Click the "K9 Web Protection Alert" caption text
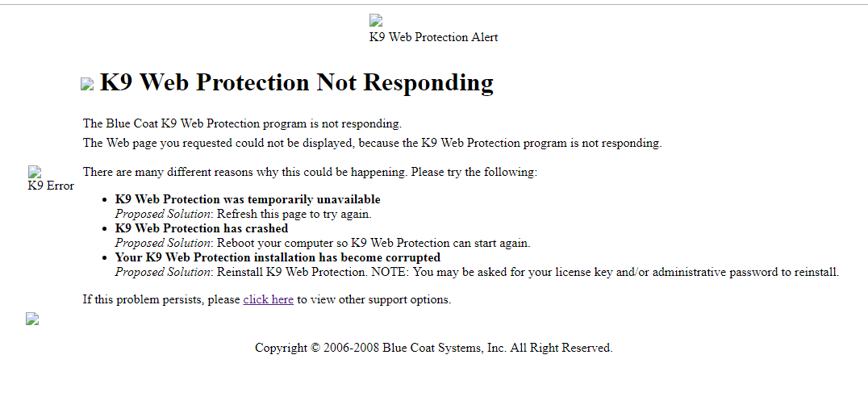 433,37
